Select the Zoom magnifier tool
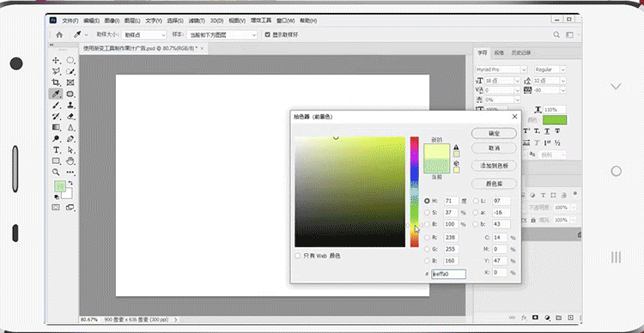644x333 pixels. [56, 172]
